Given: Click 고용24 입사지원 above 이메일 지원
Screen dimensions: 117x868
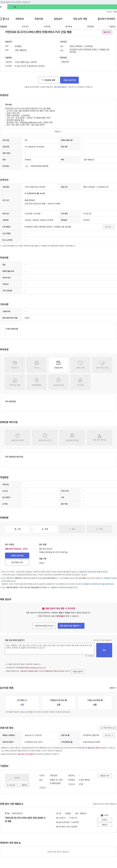Looking at the screenshot, I should (x=17, y=556).
